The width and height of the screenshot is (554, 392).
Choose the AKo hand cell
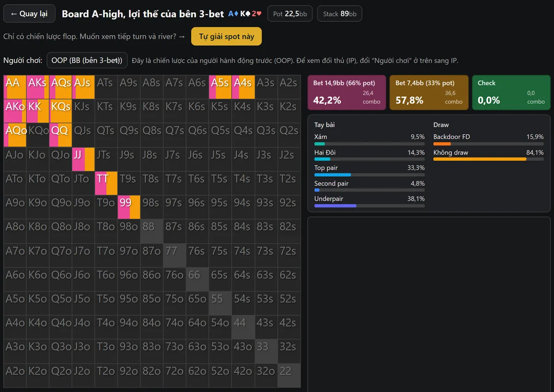point(15,111)
